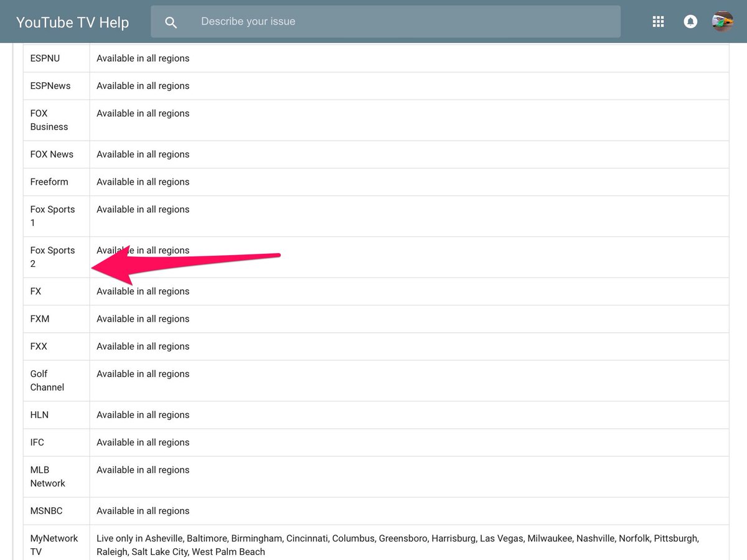Click availability text in the ESPNU row
Screen dimensions: 747x560
143,58
